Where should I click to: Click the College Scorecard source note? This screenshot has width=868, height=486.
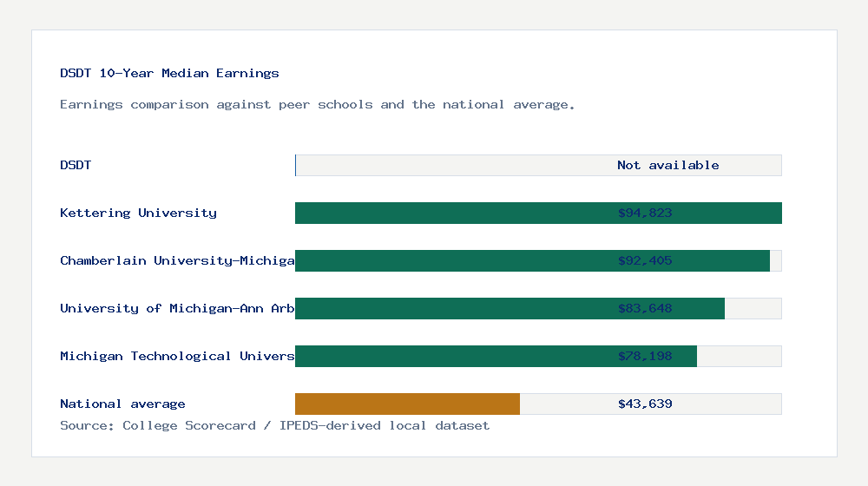coord(274,425)
